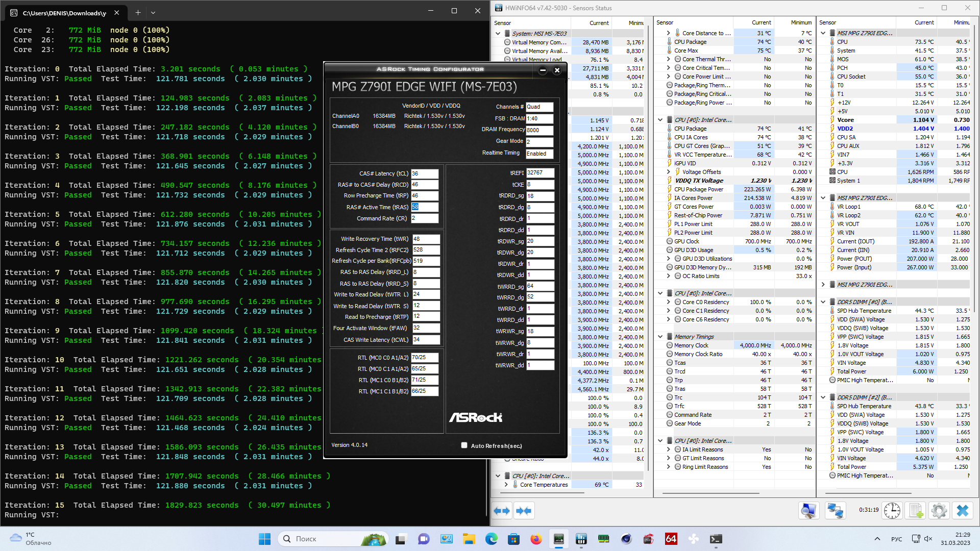Open HWiNFO network computers icon
Image resolution: width=980 pixels, height=551 pixels.
(835, 511)
